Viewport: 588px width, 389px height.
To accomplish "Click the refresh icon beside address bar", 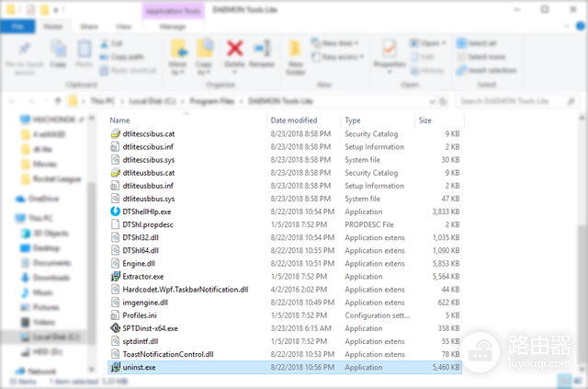I will click(443, 101).
